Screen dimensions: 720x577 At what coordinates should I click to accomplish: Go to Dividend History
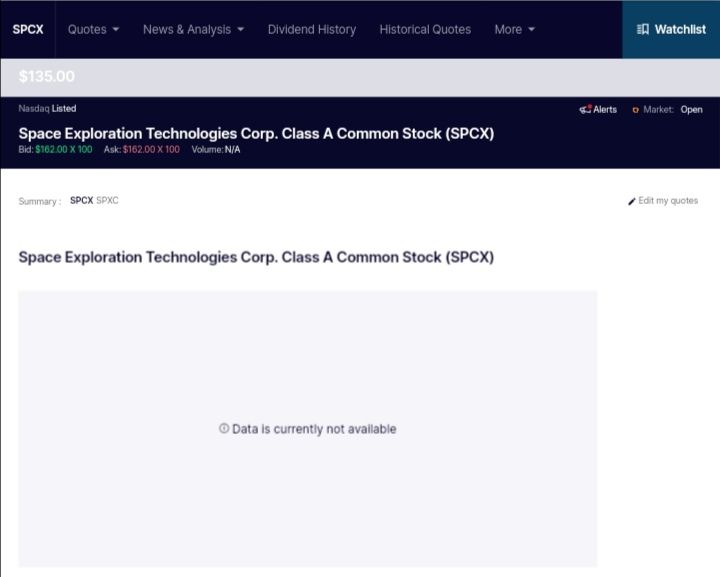click(312, 29)
